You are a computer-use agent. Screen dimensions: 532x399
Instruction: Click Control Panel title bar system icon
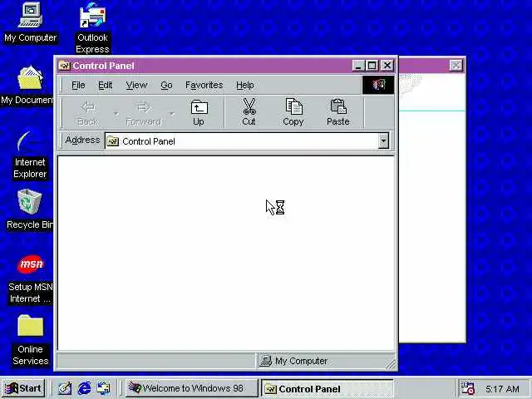pyautogui.click(x=64, y=65)
